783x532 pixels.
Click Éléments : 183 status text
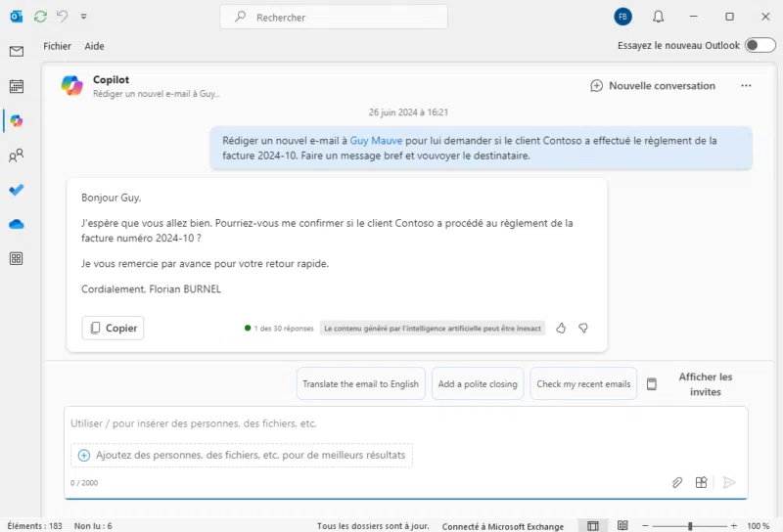point(34,526)
